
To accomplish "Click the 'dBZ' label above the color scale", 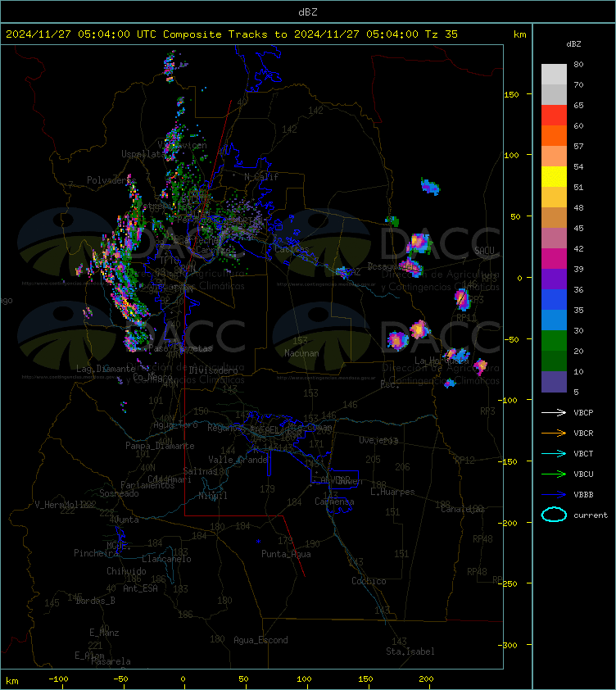I will 573,44.
